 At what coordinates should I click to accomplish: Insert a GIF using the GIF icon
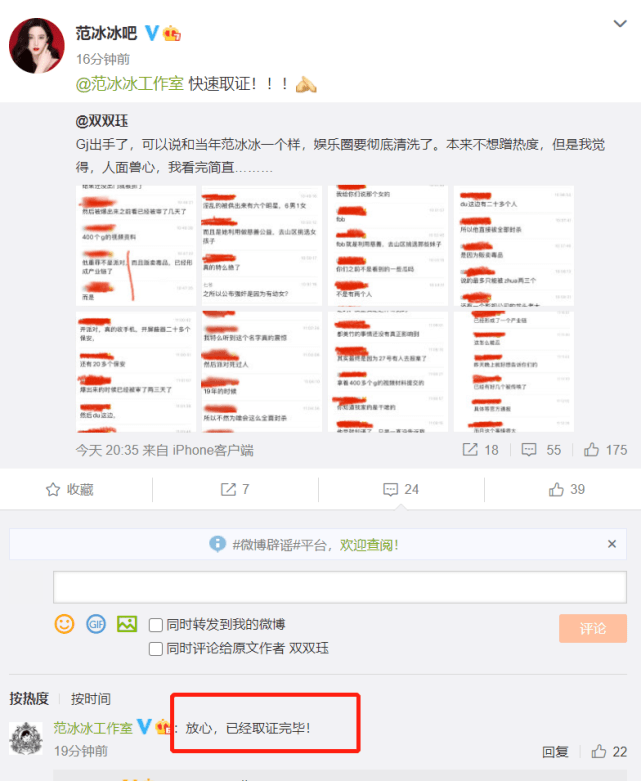point(96,624)
